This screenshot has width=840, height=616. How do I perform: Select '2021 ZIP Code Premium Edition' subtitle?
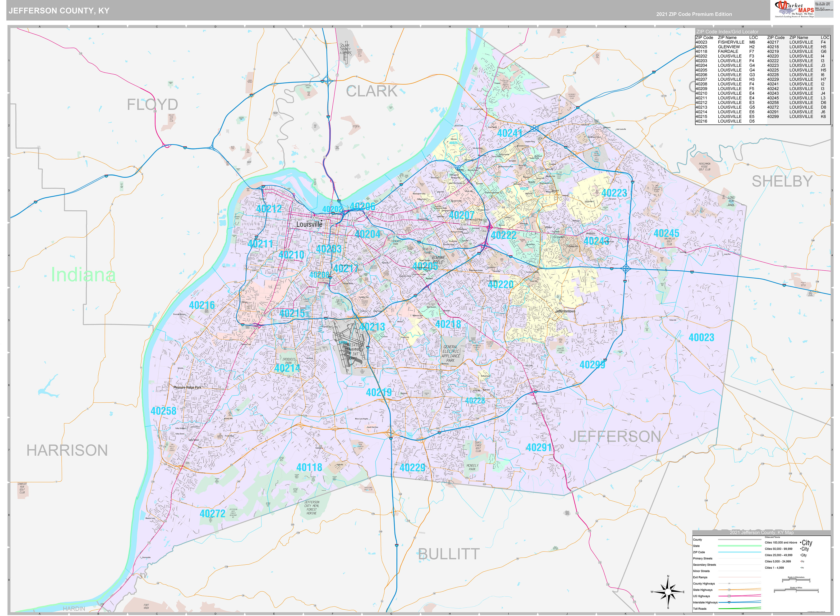pos(694,14)
